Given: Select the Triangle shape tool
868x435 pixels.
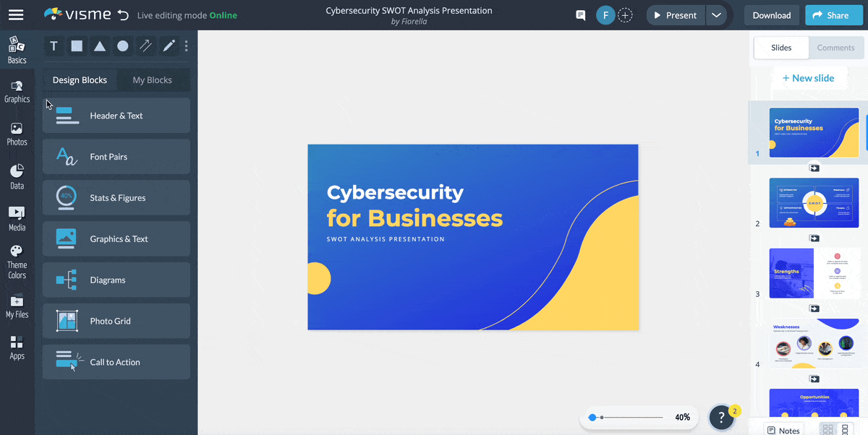Looking at the screenshot, I should point(100,46).
